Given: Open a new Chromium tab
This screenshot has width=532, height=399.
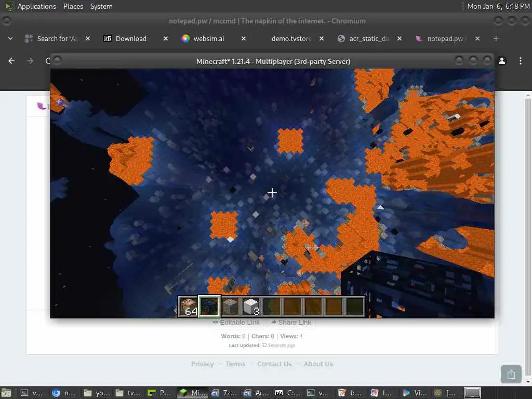Looking at the screenshot, I should click(496, 38).
